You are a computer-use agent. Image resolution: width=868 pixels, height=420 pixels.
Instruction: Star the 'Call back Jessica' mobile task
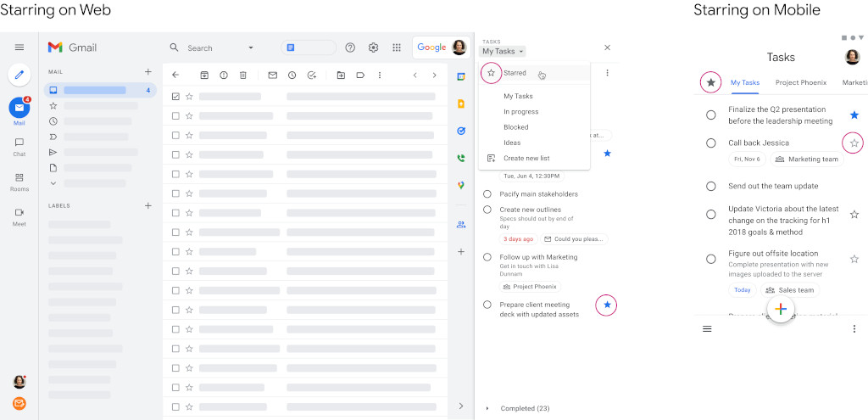854,143
